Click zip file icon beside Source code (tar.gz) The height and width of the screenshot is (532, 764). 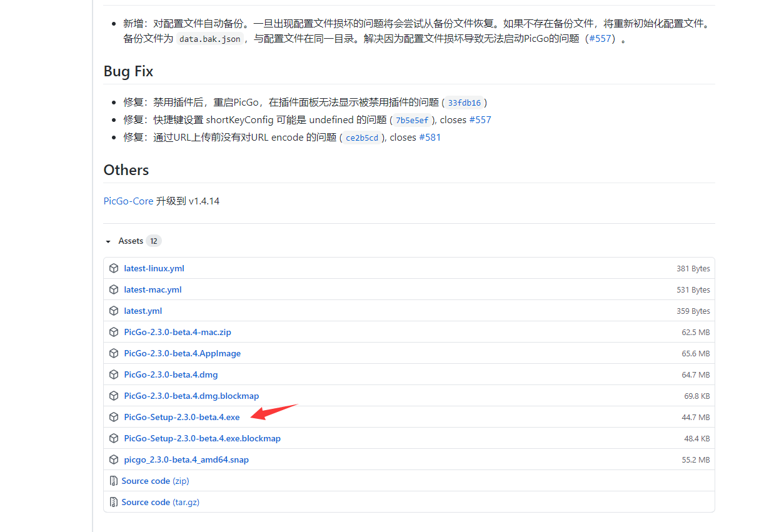tap(114, 502)
